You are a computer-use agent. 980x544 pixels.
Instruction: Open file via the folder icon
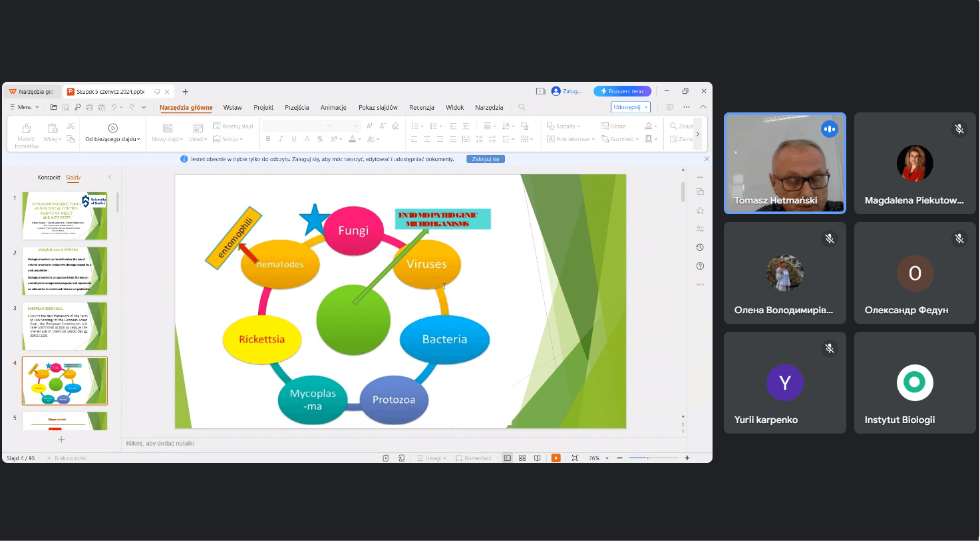click(x=54, y=107)
